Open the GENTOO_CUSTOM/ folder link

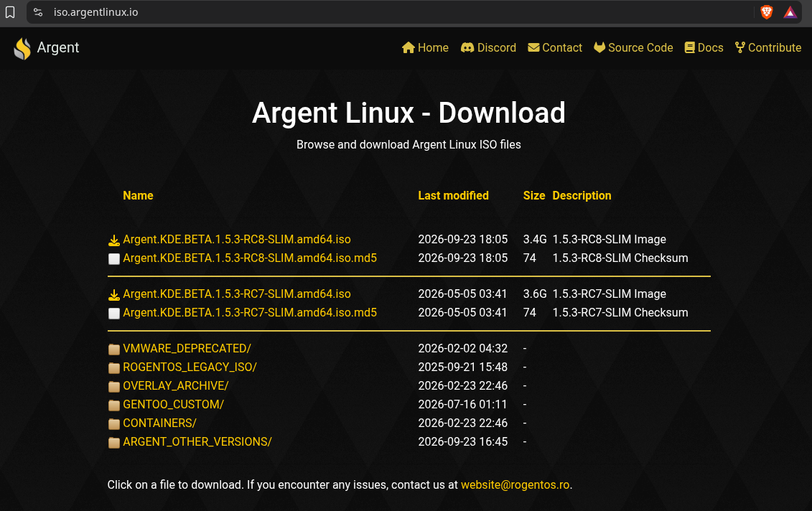173,404
